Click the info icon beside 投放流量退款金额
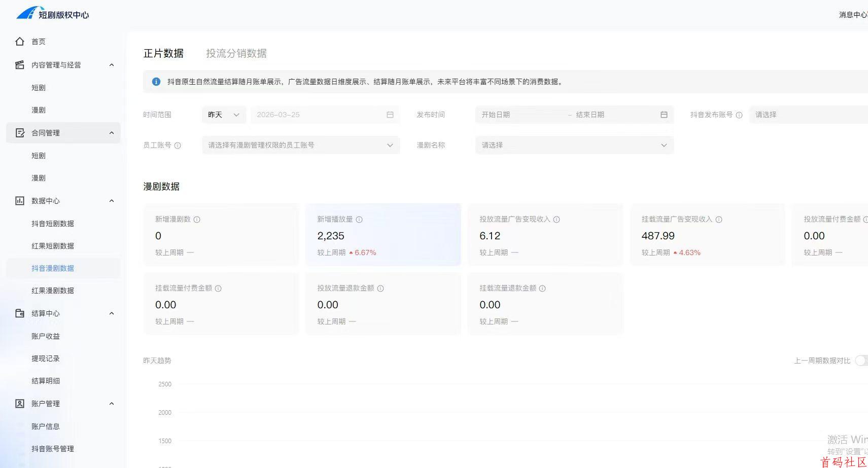This screenshot has height=468, width=868. pos(380,289)
